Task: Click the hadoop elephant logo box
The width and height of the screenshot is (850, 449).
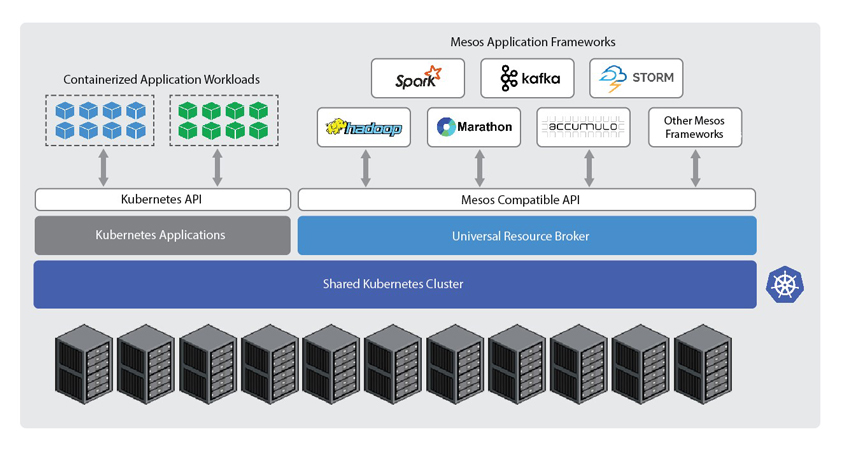Action: pos(364,127)
